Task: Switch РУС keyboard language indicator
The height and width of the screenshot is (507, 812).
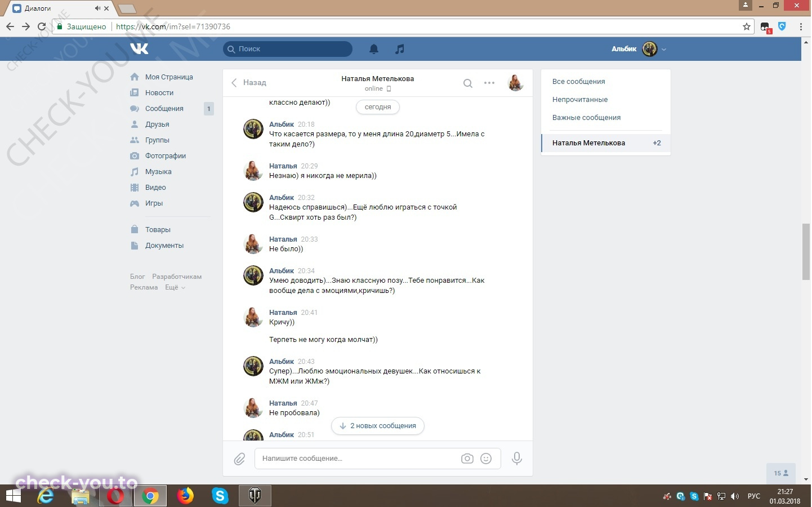Action: [753, 496]
